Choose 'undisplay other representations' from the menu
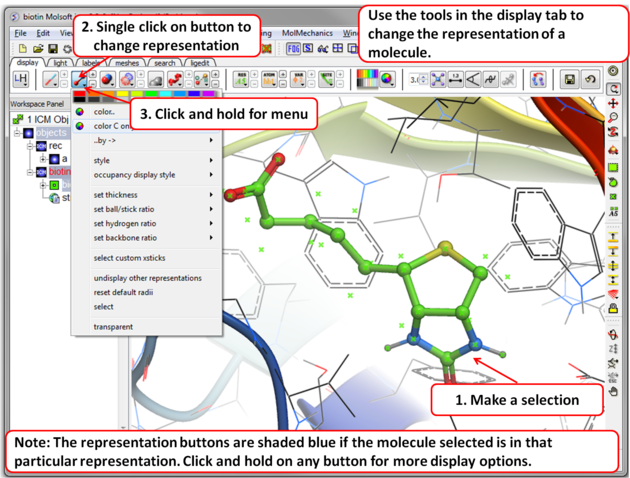 147,278
